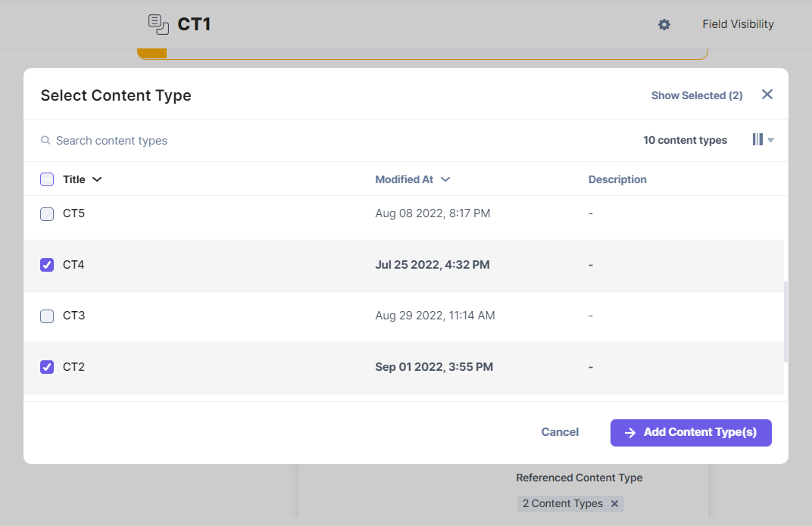Select the CT5 row title
Viewport: 812px width, 526px height.
(74, 213)
